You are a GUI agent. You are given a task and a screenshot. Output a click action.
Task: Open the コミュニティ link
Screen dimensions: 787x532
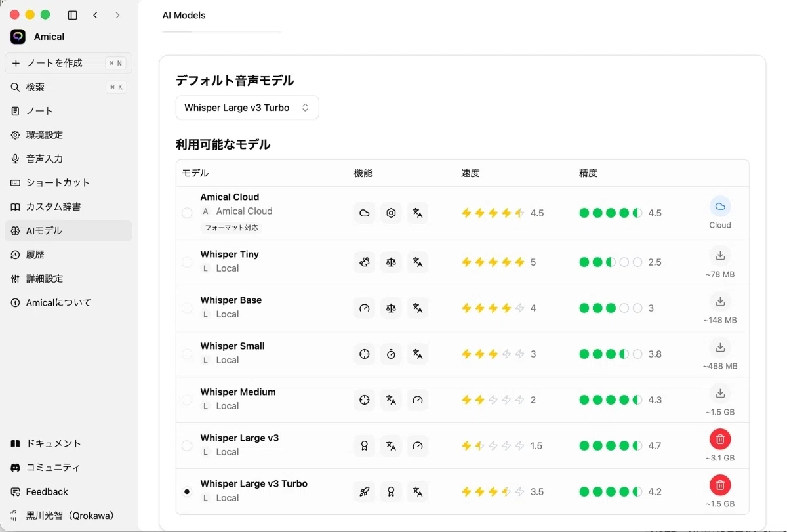68,468
